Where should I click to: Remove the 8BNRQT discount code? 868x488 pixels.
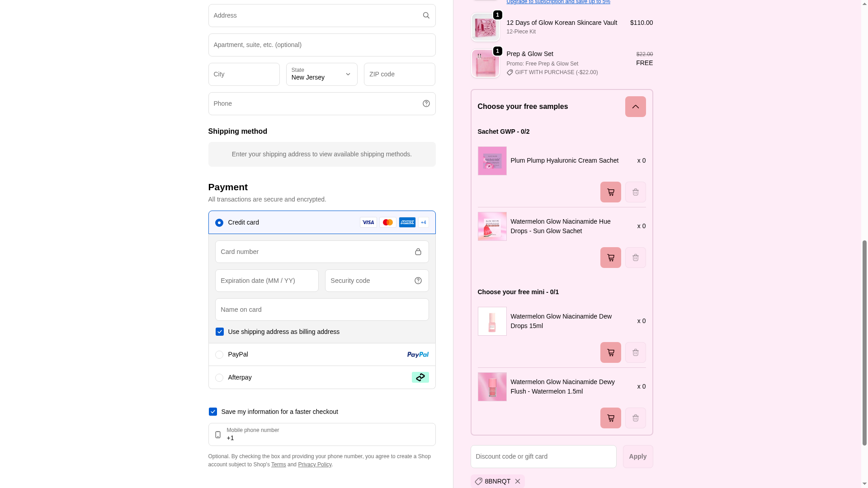[517, 481]
